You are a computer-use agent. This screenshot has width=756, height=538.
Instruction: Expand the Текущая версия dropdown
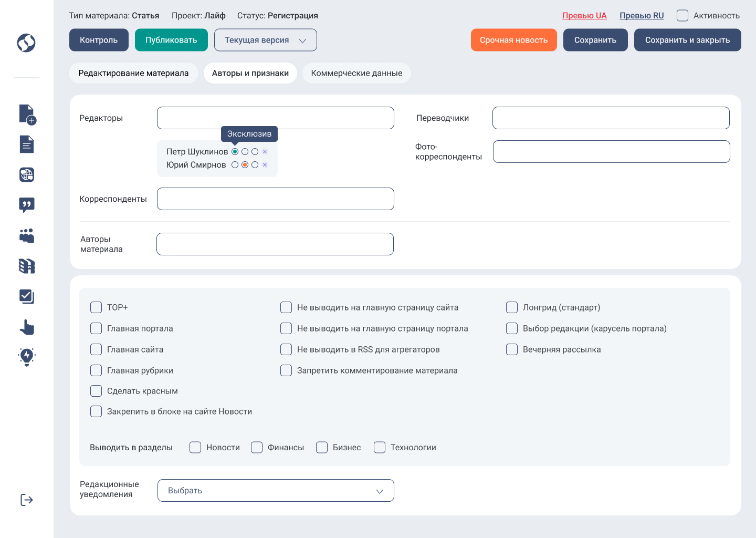265,40
